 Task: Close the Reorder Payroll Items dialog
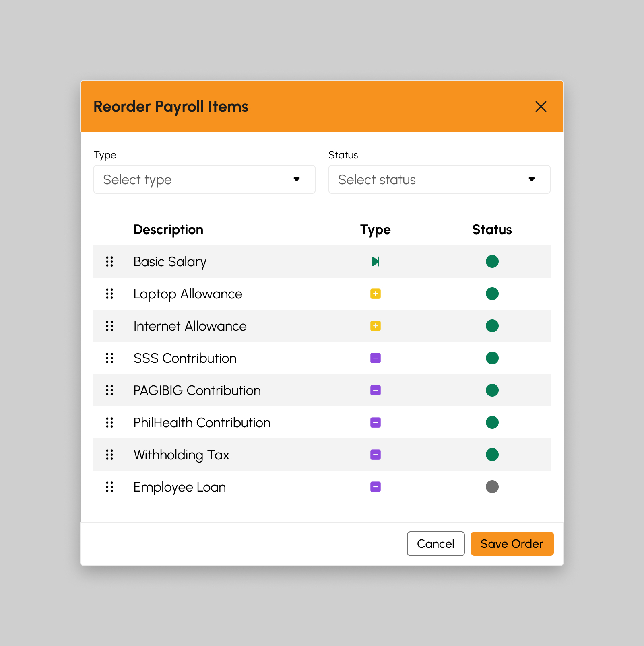[x=541, y=107]
